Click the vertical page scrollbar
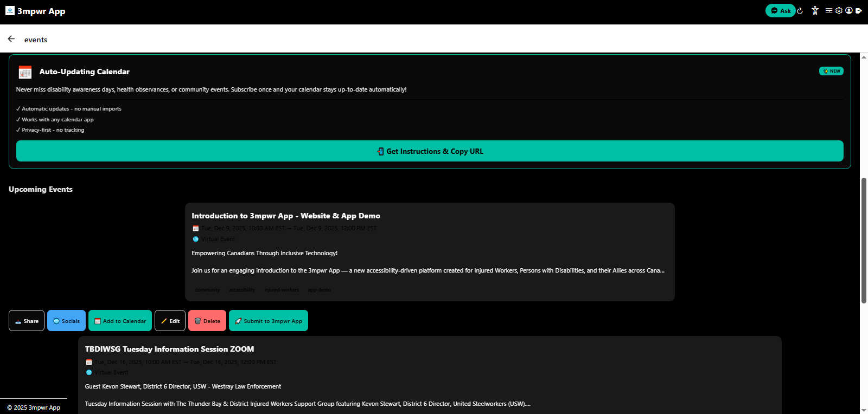This screenshot has height=414, width=868. click(864, 240)
